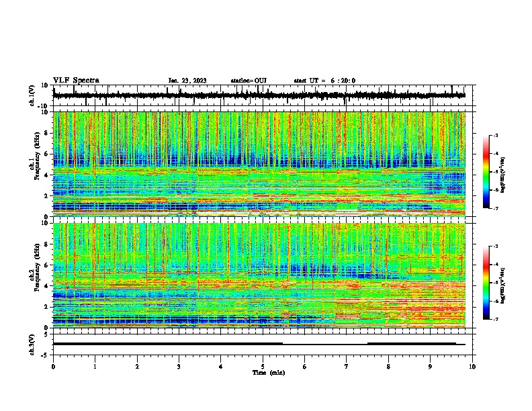The height and width of the screenshot is (411, 532).
Task: Select the date label "Jan. 23, 2023"
Action: (x=187, y=81)
